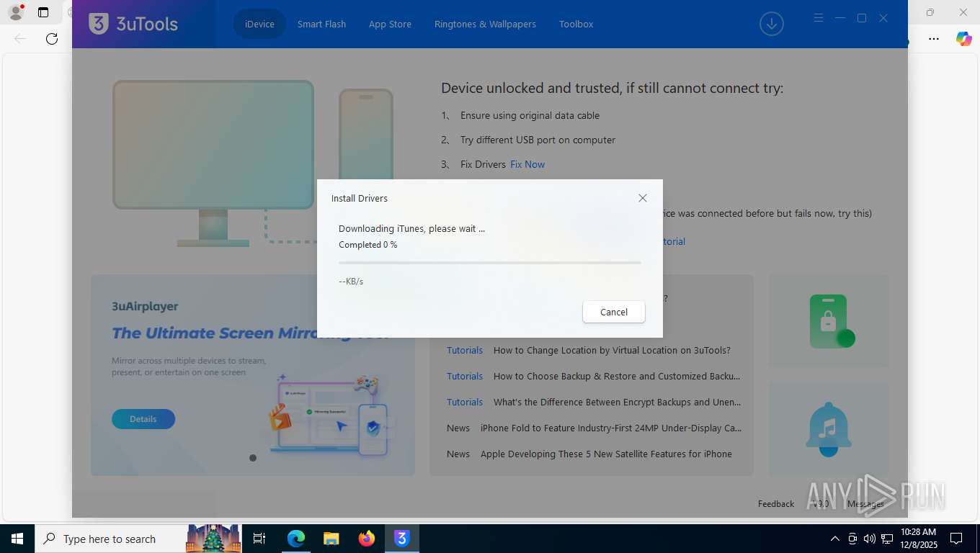Switch to the Smart Flash tab
The height and width of the screenshot is (553, 980).
[321, 24]
